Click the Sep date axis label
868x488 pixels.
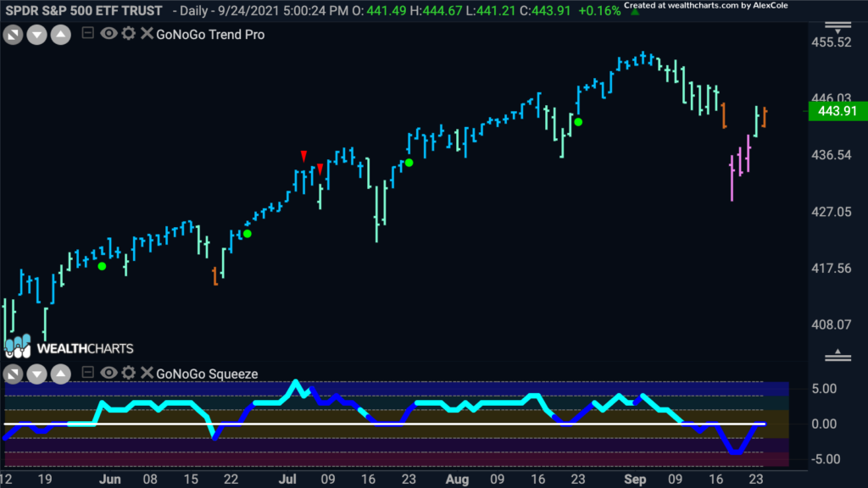click(x=635, y=480)
